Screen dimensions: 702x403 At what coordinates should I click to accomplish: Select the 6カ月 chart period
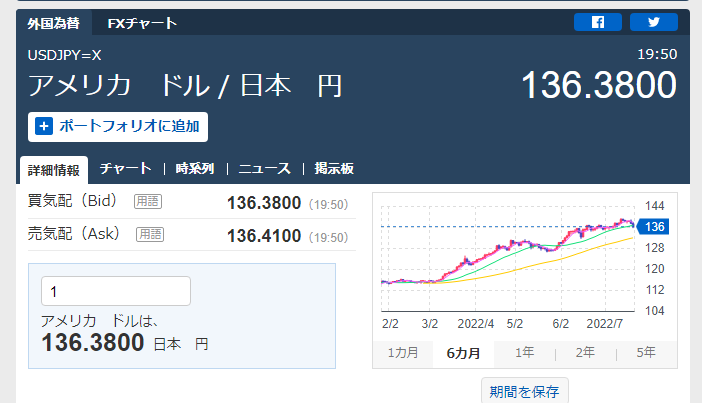point(463,353)
